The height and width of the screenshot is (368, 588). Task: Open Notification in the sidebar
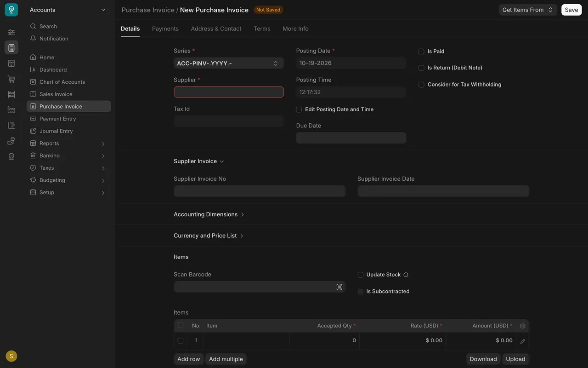68,39
